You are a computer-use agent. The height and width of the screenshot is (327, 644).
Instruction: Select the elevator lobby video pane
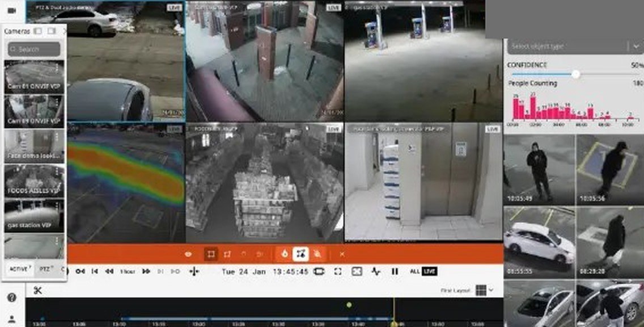pyautogui.click(x=423, y=183)
